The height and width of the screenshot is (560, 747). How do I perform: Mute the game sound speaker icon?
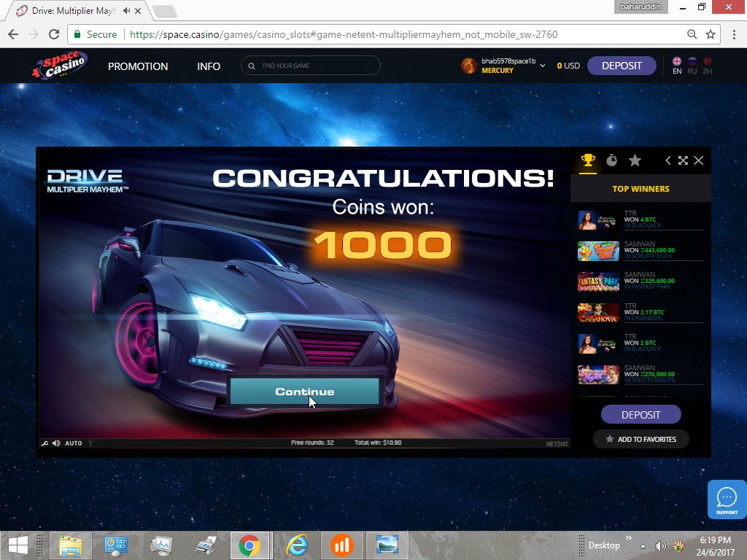[x=56, y=443]
